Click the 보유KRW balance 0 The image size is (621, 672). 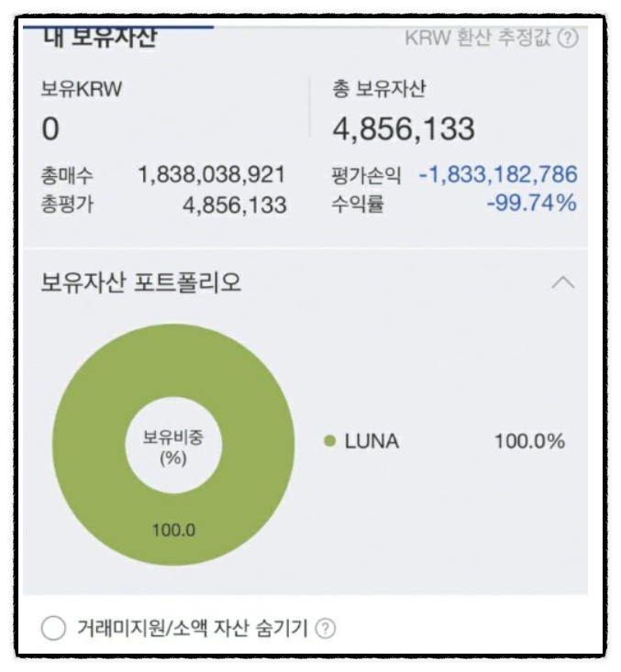(x=50, y=129)
